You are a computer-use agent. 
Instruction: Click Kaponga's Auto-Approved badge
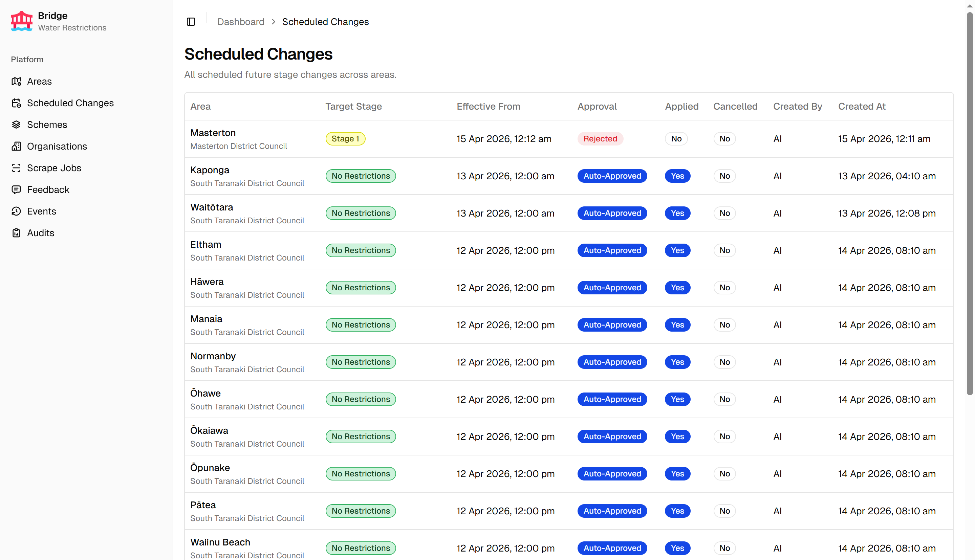612,176
